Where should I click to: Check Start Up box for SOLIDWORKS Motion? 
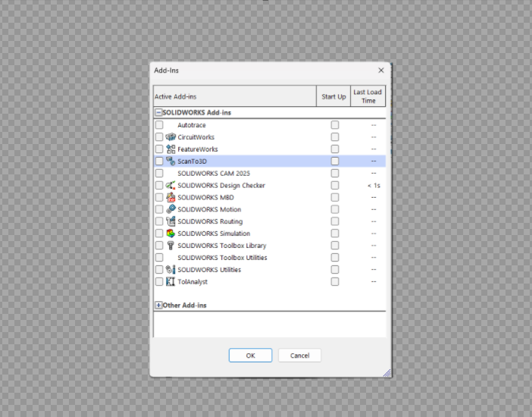(335, 209)
